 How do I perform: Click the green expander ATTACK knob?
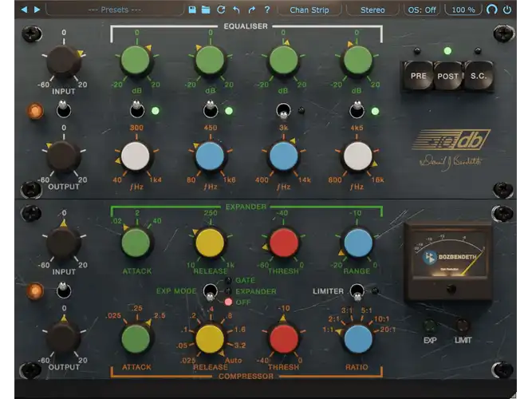[136, 243]
